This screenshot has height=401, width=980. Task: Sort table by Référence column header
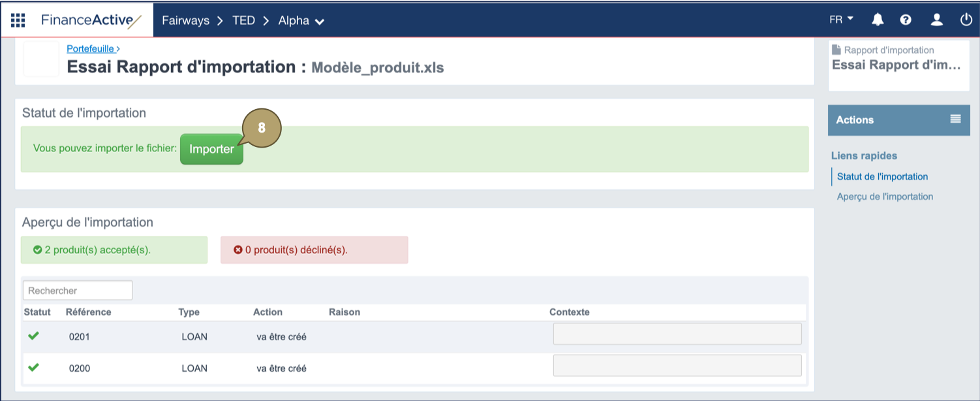pyautogui.click(x=89, y=312)
